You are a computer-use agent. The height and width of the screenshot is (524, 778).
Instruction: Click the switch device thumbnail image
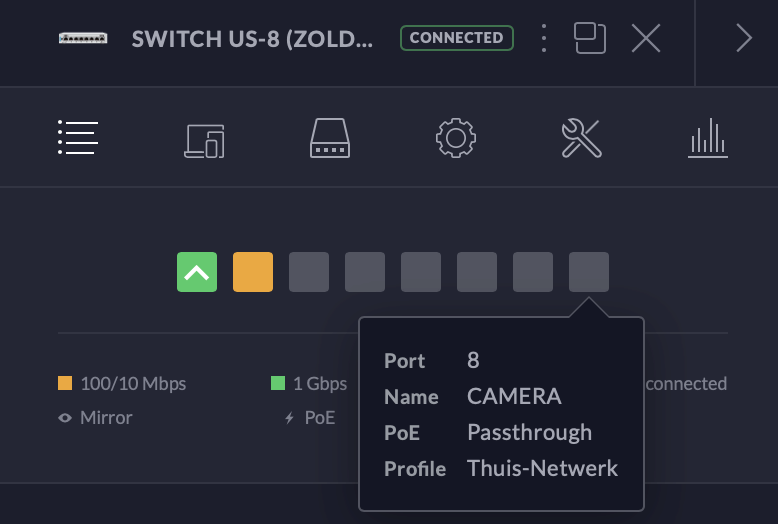pos(83,38)
